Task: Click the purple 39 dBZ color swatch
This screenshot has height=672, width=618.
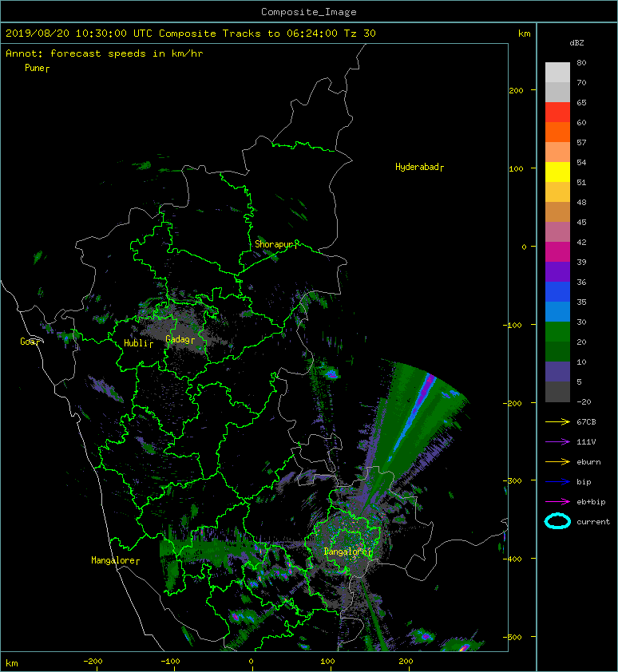Action: pos(557,271)
